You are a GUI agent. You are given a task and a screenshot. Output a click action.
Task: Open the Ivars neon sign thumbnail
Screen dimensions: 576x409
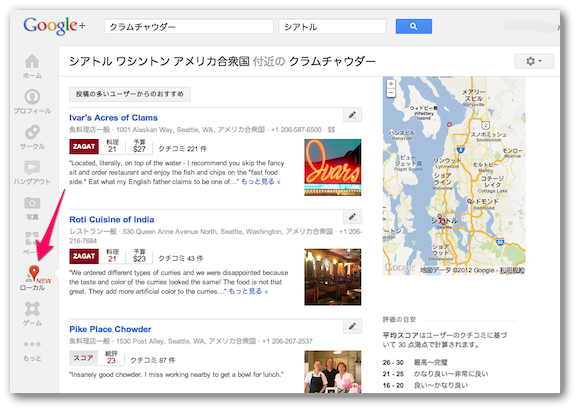coord(332,167)
